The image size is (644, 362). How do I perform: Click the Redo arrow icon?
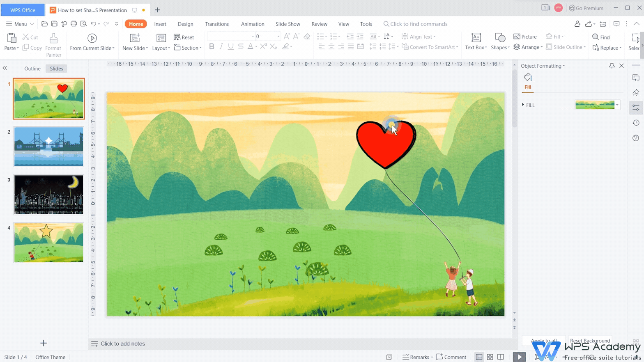[x=106, y=24]
